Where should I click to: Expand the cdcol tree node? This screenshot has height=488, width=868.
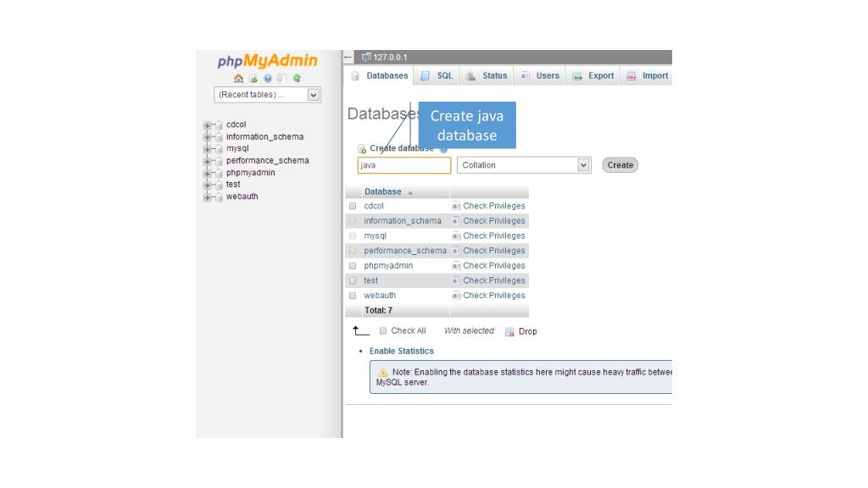tap(207, 125)
